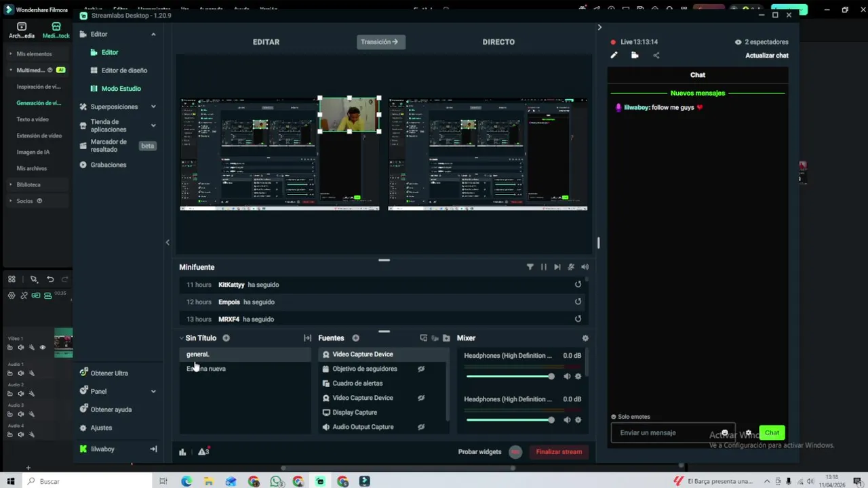Click the share icon above chat
Image resolution: width=868 pixels, height=488 pixels.
(x=656, y=56)
